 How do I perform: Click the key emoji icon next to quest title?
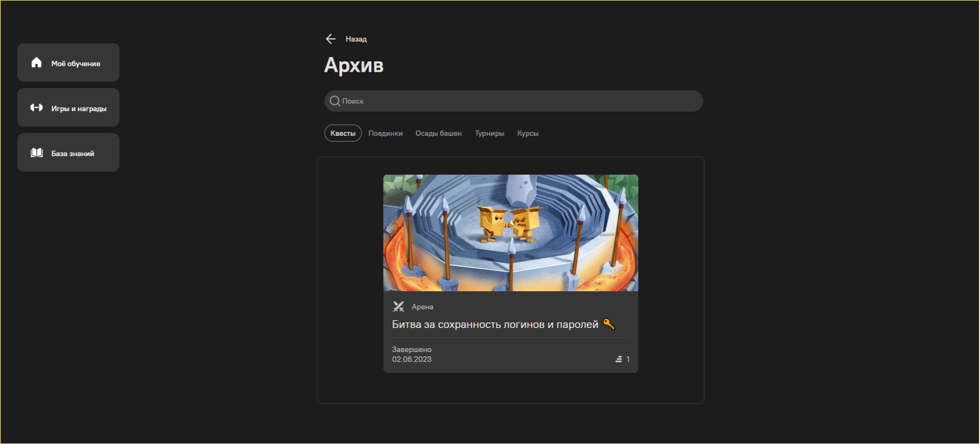[x=609, y=324]
